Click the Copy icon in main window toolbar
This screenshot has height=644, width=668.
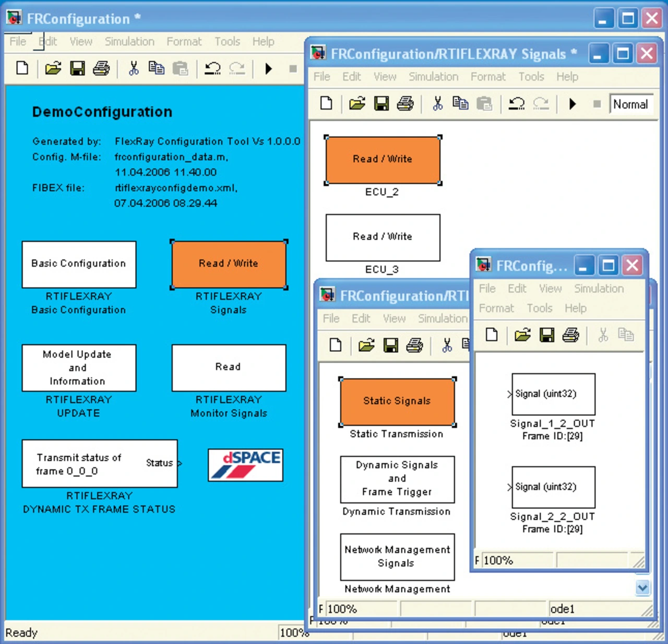point(156,68)
